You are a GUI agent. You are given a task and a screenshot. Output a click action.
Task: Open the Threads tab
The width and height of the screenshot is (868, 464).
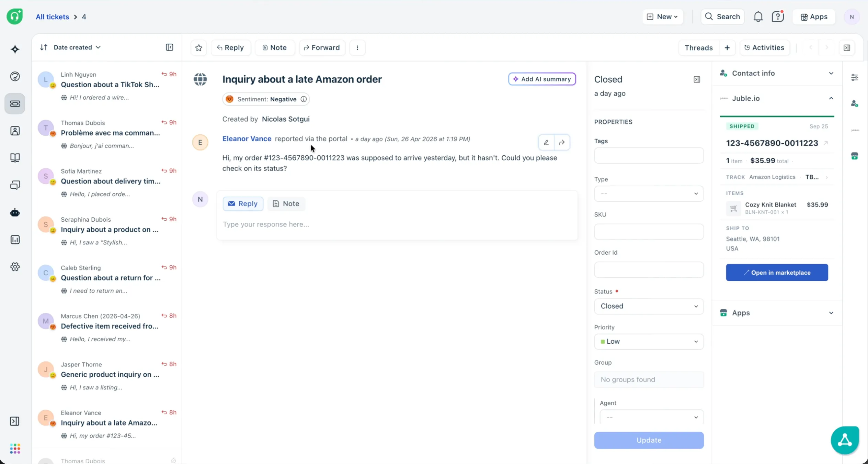coord(698,47)
